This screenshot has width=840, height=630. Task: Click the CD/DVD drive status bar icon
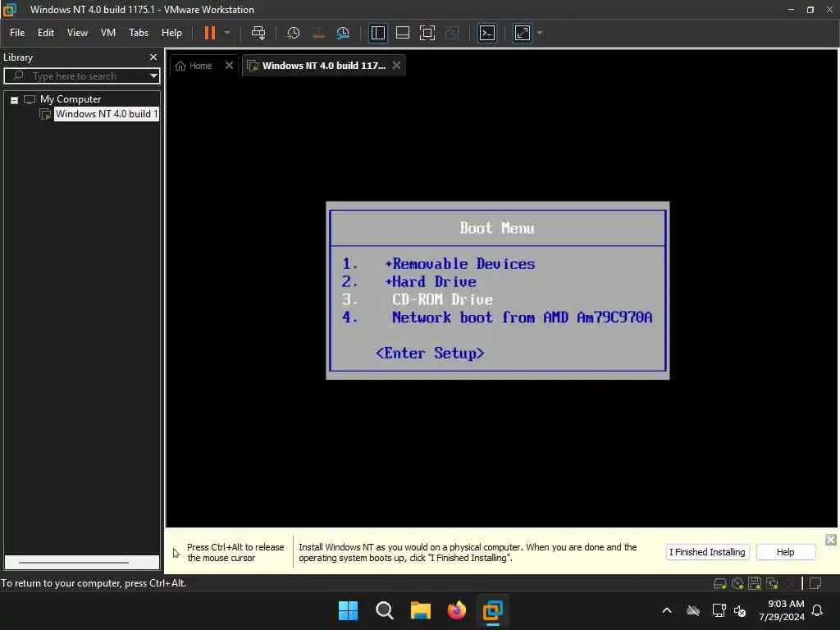coord(737,583)
